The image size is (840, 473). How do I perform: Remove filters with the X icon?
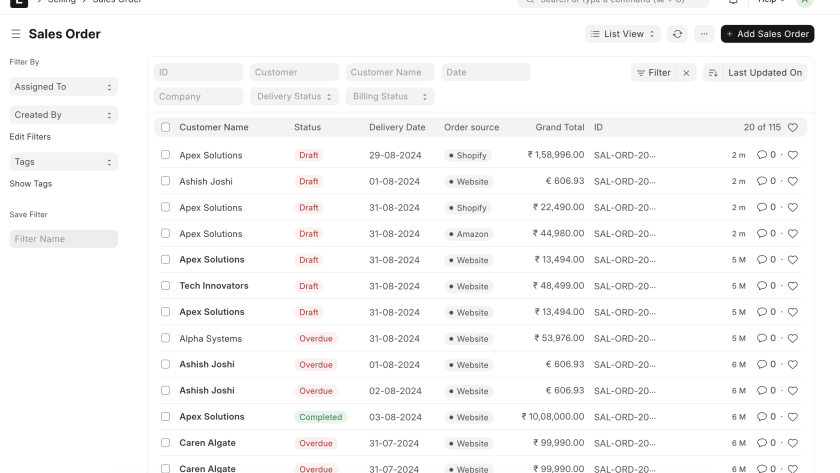point(687,73)
